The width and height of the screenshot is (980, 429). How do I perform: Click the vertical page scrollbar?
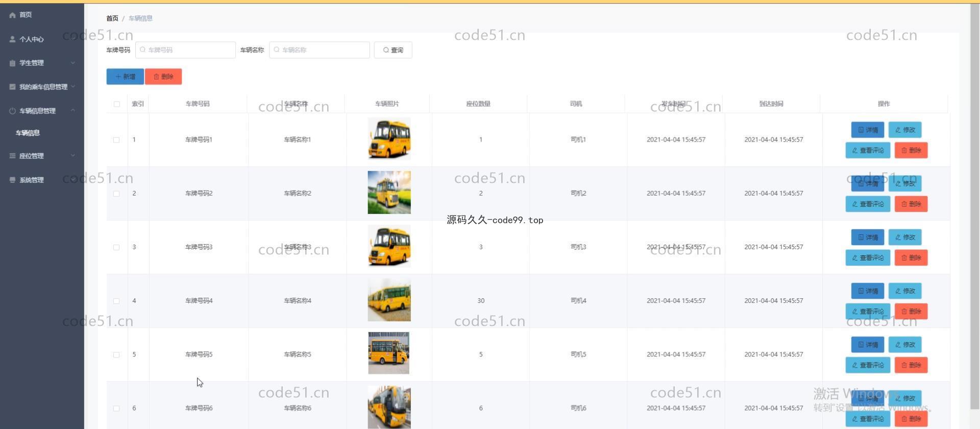pos(974,207)
